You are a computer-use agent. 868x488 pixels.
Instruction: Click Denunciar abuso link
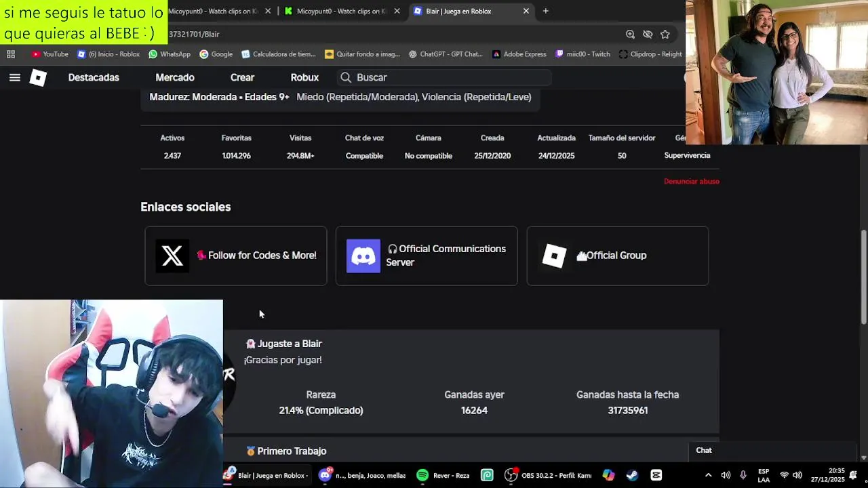pos(691,181)
